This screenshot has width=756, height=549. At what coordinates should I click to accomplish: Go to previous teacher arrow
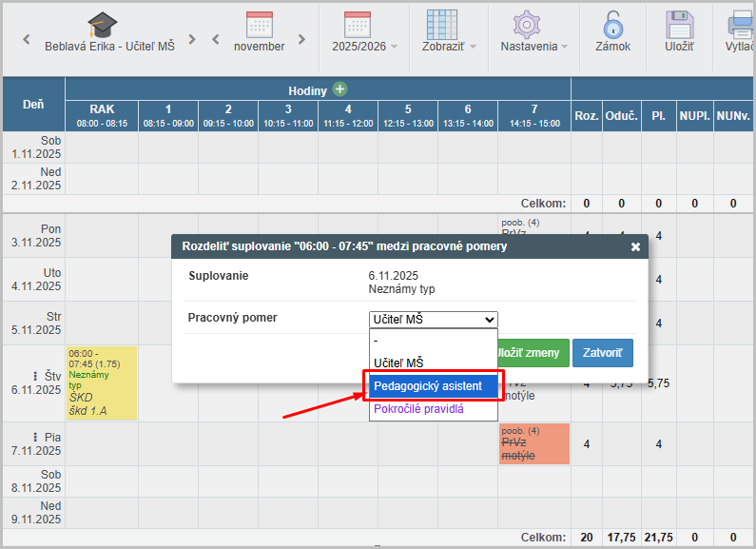point(27,40)
